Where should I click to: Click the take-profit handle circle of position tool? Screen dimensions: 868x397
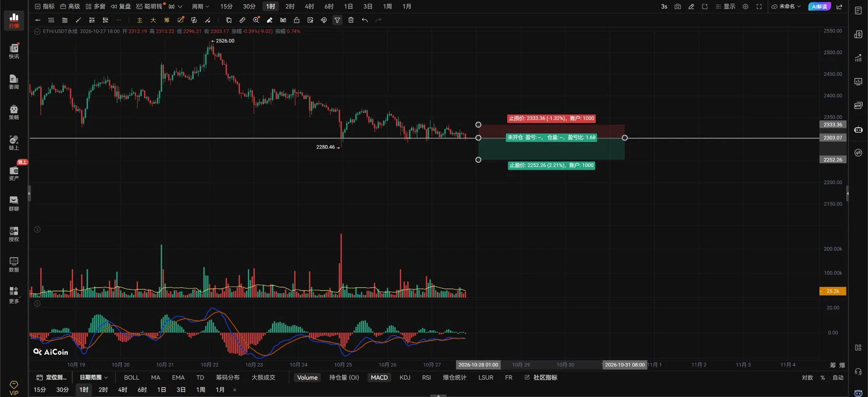[478, 160]
